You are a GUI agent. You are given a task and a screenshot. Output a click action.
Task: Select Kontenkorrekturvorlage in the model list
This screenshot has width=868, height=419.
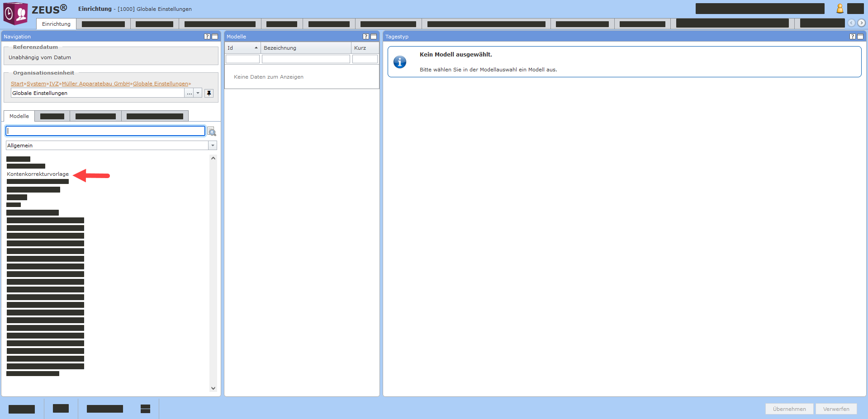pos(38,174)
